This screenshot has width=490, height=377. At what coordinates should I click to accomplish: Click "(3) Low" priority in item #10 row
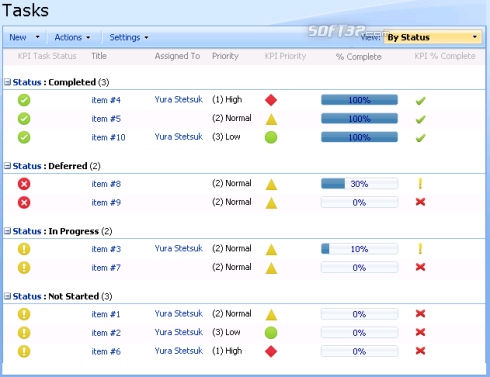click(x=226, y=137)
